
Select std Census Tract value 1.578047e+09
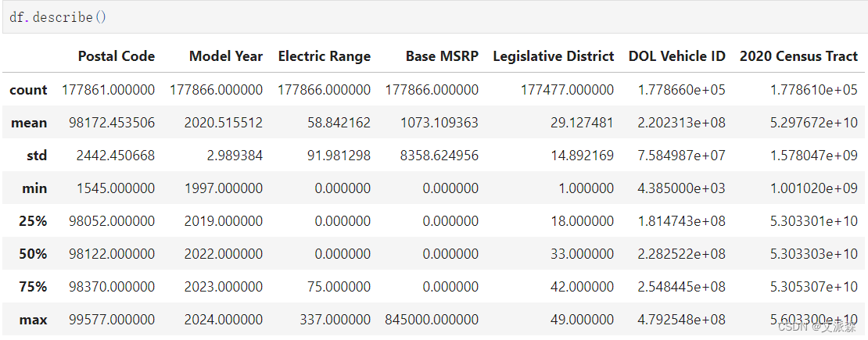(814, 155)
